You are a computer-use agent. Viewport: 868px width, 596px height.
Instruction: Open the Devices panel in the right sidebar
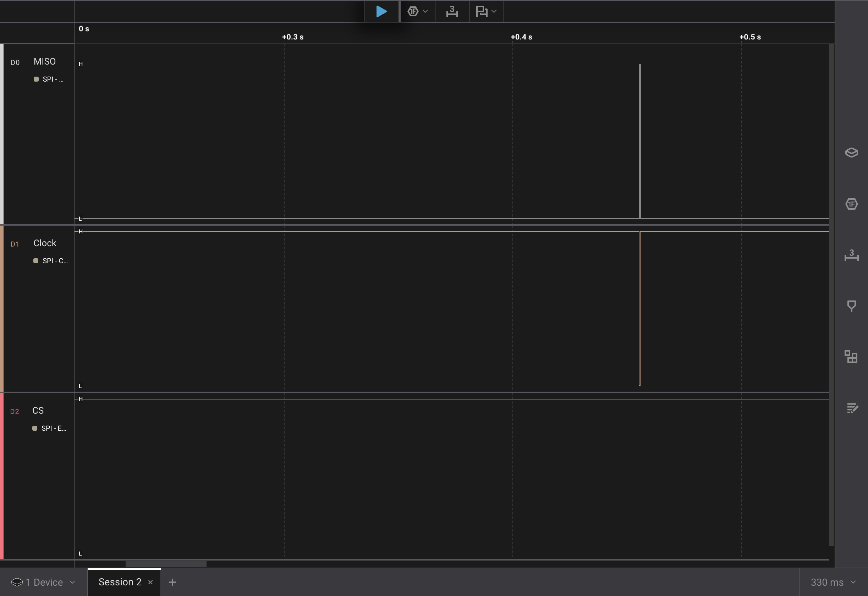852,152
